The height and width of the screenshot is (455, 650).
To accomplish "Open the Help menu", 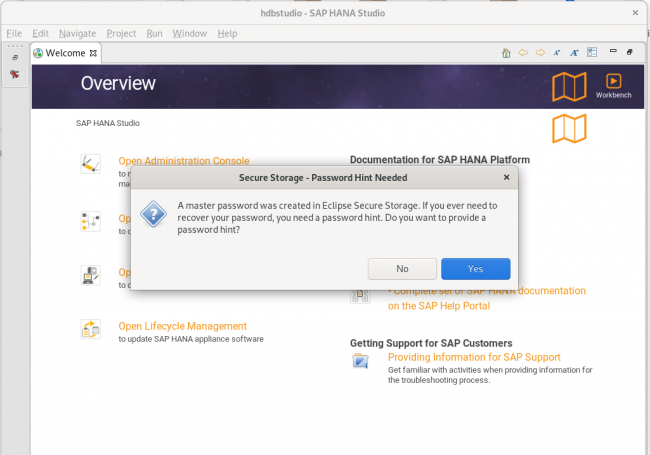I will [227, 33].
